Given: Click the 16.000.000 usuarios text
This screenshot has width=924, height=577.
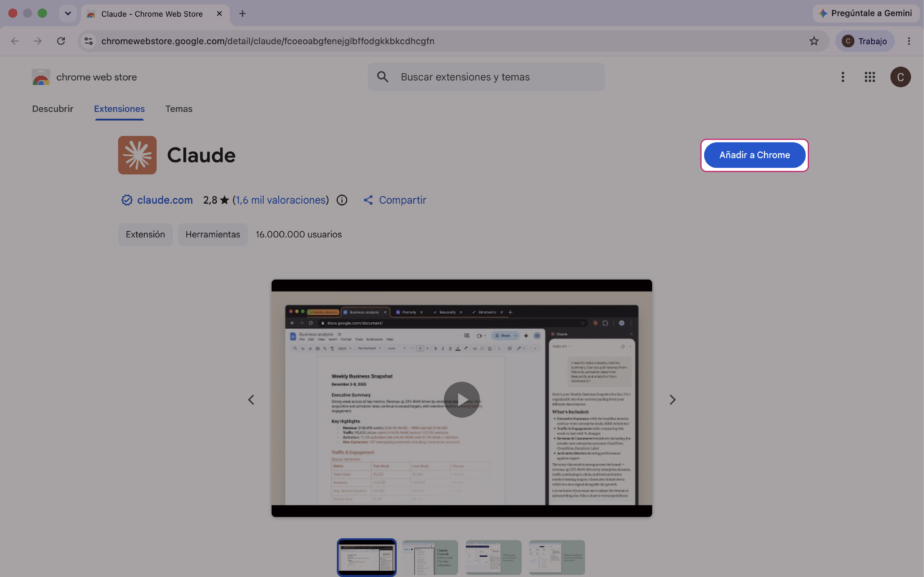Looking at the screenshot, I should tap(299, 234).
